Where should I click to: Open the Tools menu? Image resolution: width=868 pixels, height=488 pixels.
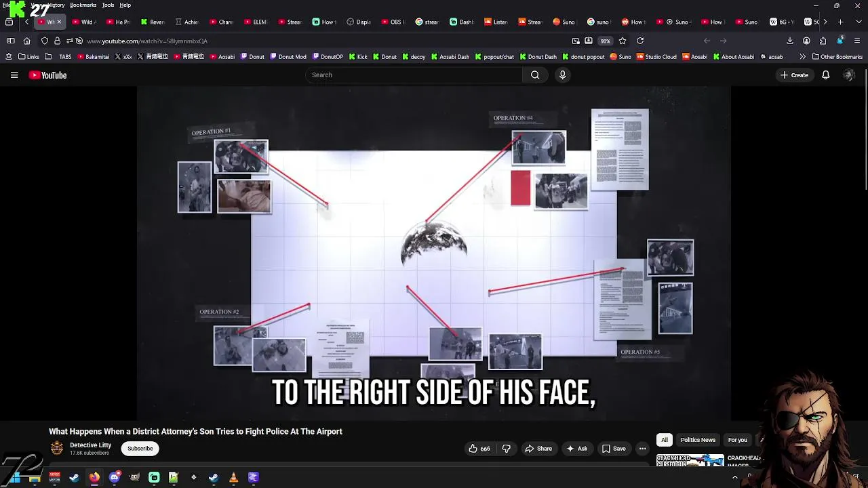(x=108, y=5)
